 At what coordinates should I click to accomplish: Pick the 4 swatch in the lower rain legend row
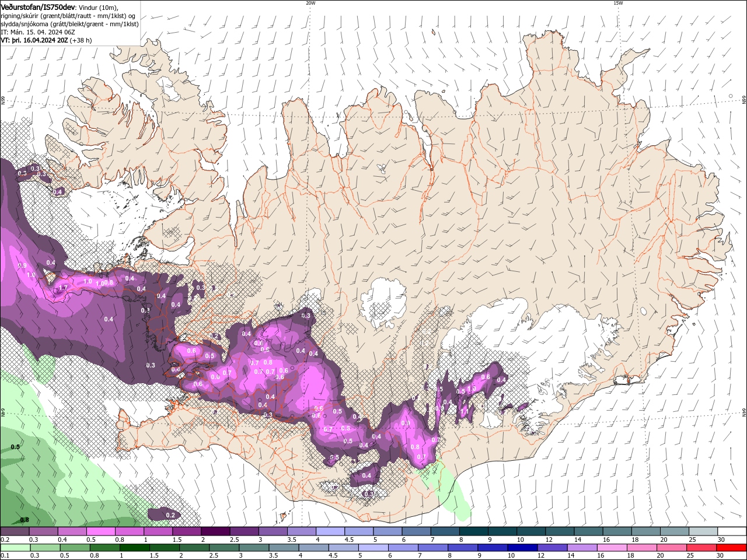coord(313,548)
